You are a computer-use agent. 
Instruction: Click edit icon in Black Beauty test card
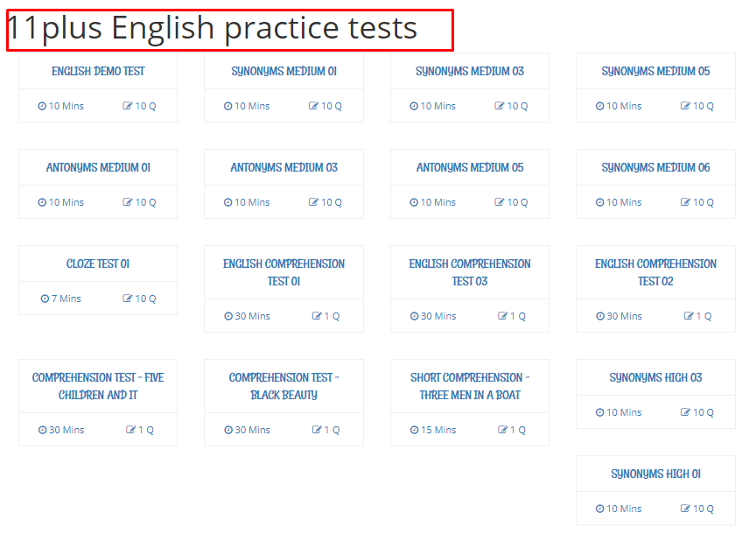tap(318, 430)
